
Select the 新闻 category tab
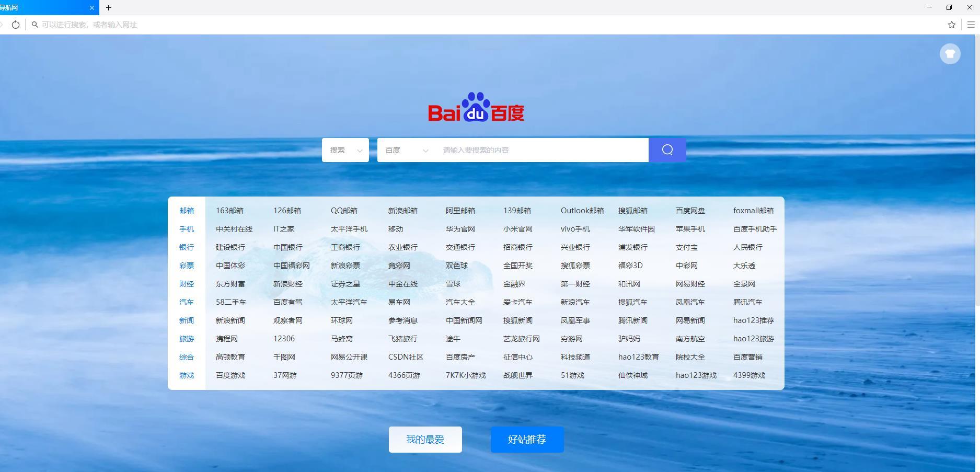click(x=187, y=320)
